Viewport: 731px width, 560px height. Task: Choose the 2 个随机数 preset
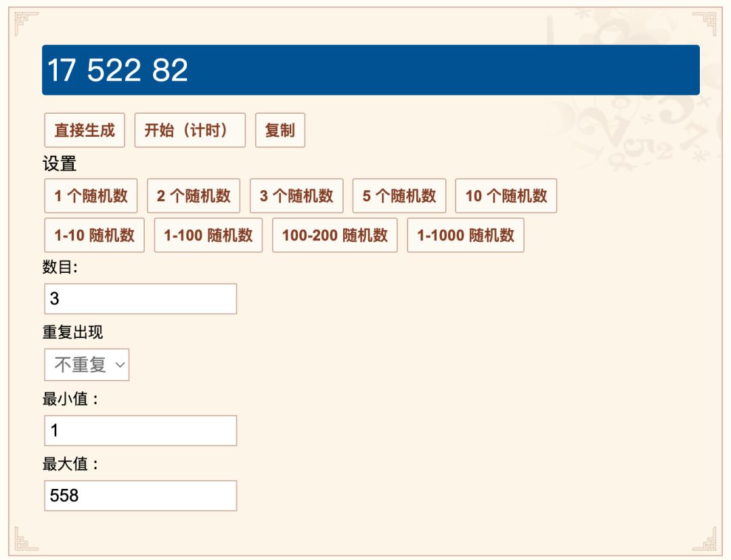pos(194,196)
